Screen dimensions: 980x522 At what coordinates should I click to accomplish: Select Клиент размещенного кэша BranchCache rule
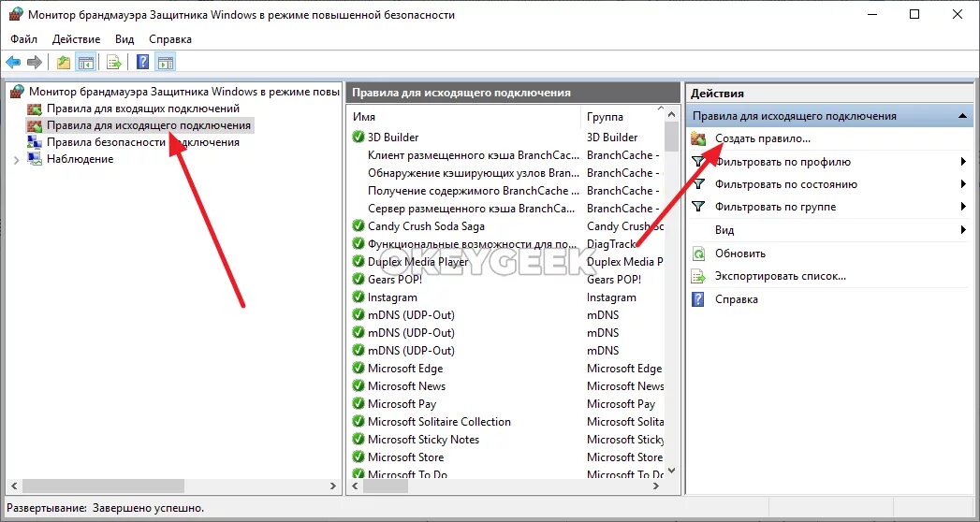(x=471, y=155)
